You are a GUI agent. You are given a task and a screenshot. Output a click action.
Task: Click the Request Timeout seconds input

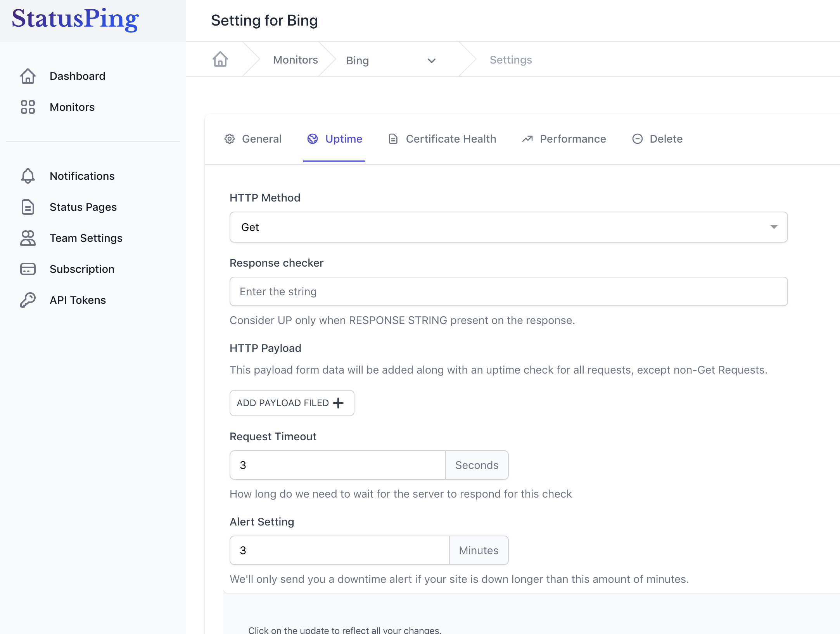pos(337,465)
